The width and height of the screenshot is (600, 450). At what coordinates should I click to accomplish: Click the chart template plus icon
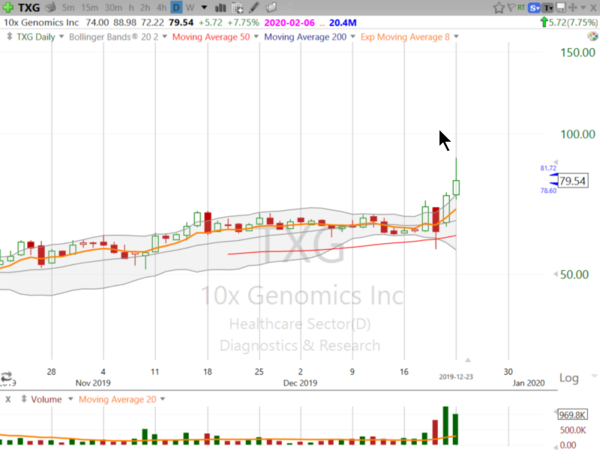pyautogui.click(x=237, y=7)
